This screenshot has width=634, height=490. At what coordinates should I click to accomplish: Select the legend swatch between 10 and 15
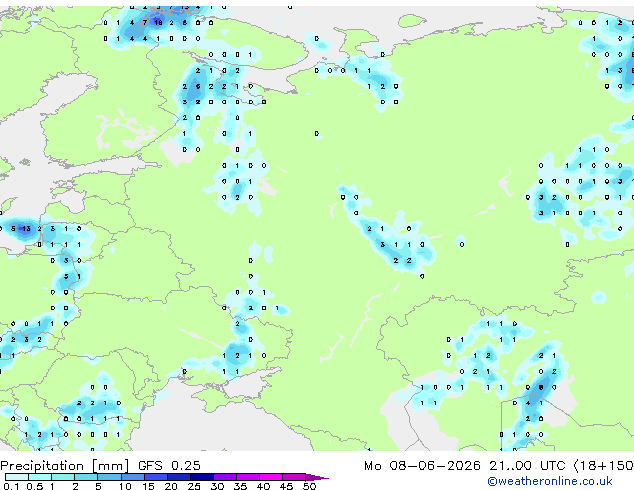133,477
